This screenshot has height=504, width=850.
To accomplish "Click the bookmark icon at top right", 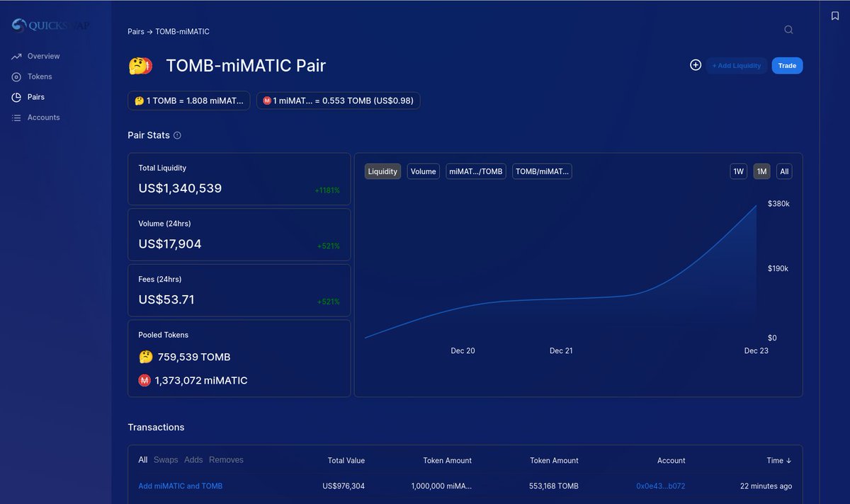I will click(x=835, y=16).
